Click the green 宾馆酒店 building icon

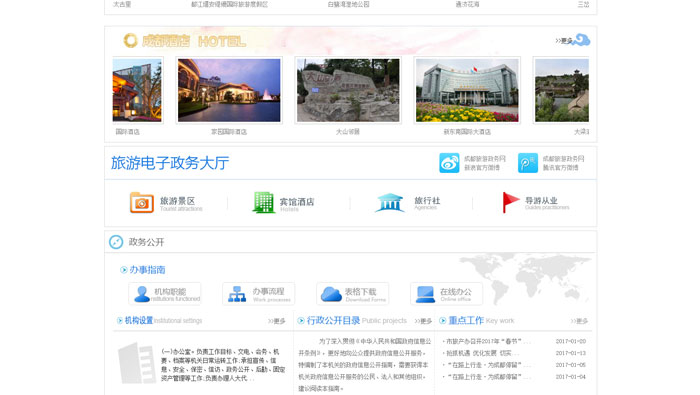coord(263,202)
